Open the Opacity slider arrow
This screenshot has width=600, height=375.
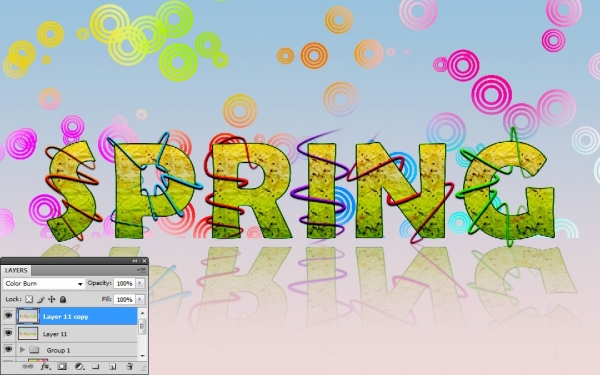(x=140, y=283)
